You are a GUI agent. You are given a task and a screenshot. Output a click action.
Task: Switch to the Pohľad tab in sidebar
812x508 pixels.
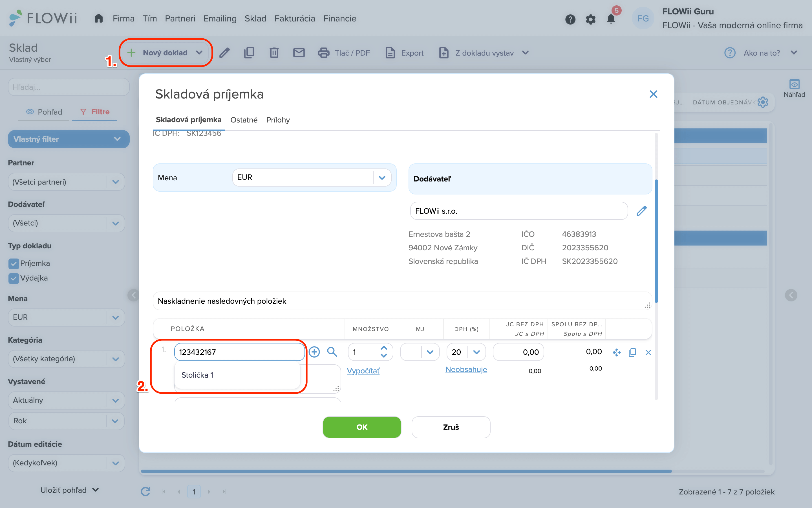click(44, 112)
